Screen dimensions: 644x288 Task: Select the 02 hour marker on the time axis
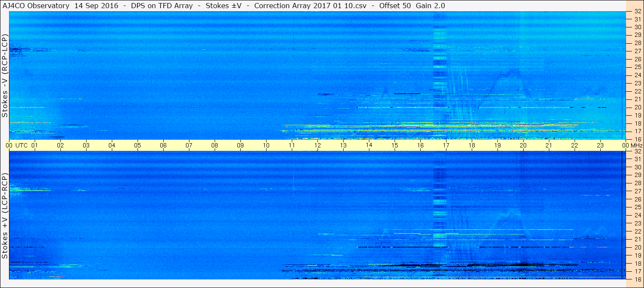[x=60, y=145]
